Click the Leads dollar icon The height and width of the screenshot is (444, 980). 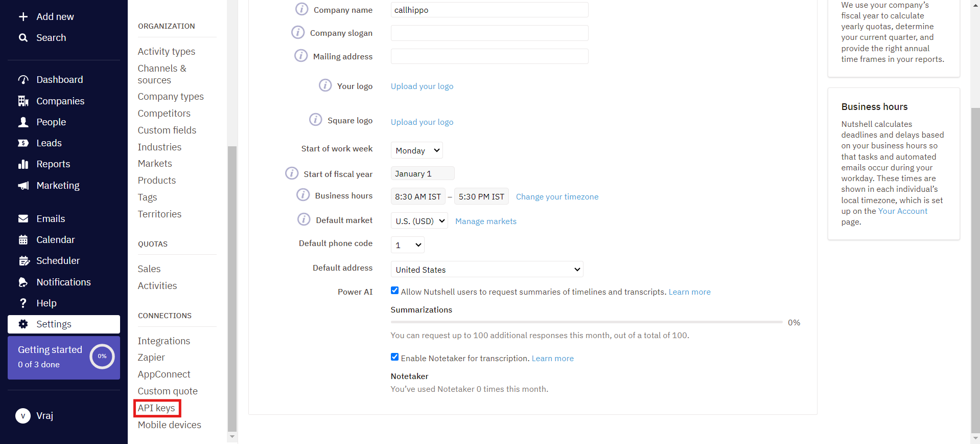pos(23,143)
